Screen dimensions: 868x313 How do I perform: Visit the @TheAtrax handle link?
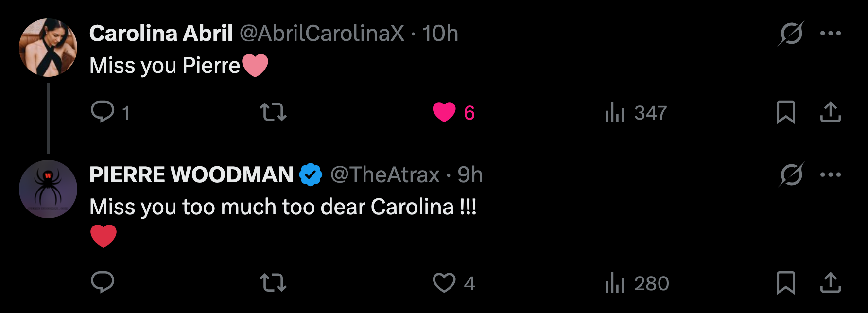click(385, 174)
